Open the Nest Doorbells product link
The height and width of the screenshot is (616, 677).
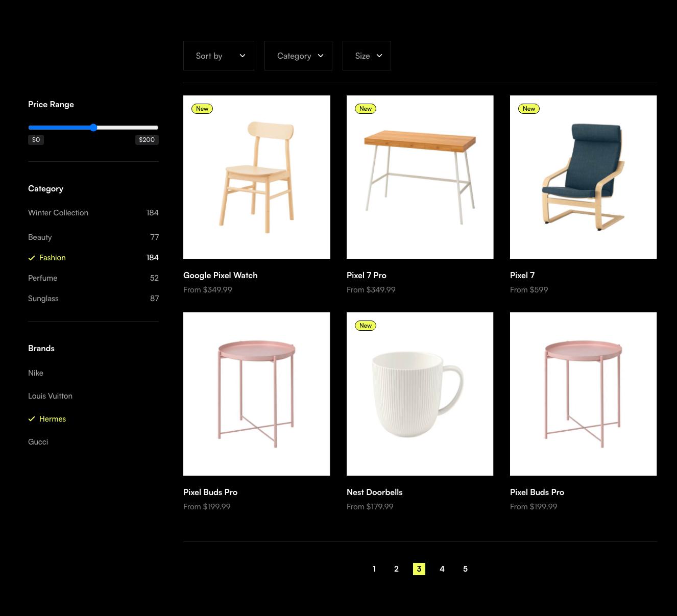click(374, 492)
